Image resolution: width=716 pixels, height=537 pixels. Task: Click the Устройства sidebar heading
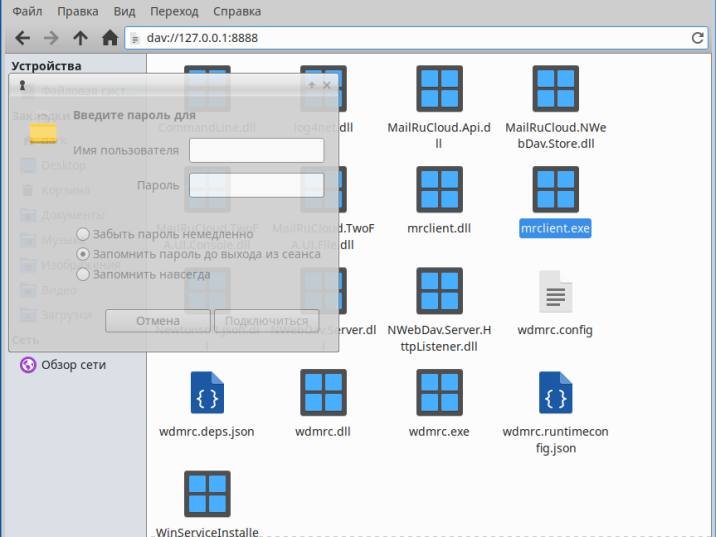tap(47, 66)
